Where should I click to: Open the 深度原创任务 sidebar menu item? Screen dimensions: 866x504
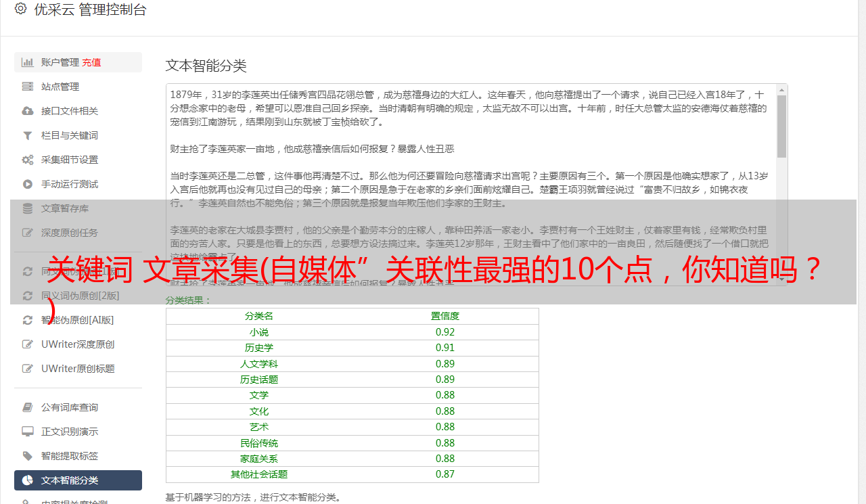pos(69,233)
